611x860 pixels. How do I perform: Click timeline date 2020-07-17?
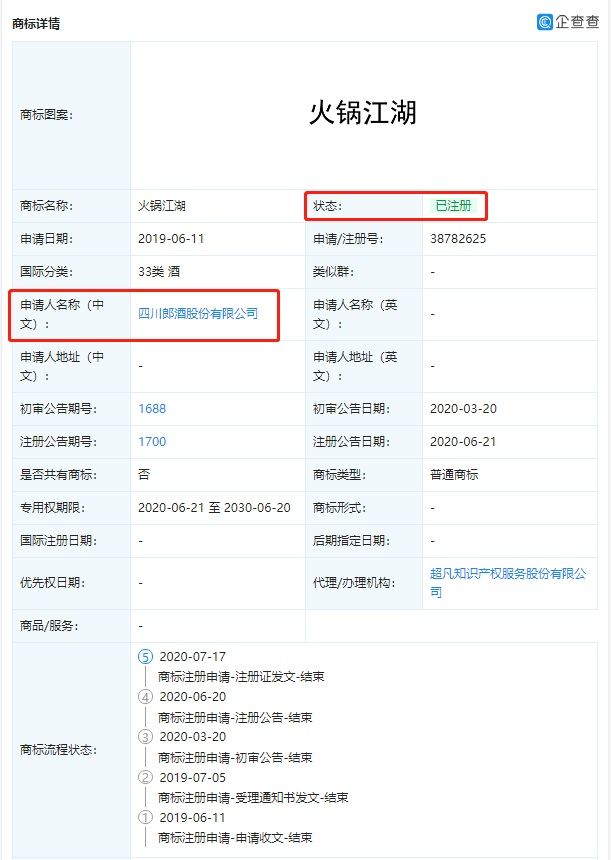(193, 657)
